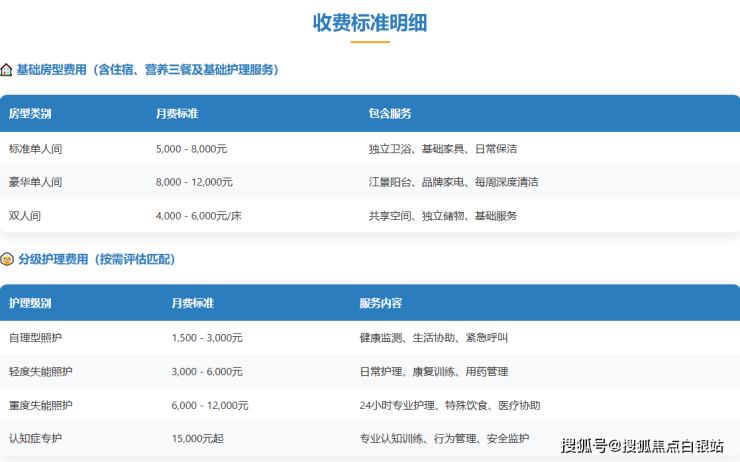Select the 标准单人间 row label
The image size is (740, 462).
point(35,148)
